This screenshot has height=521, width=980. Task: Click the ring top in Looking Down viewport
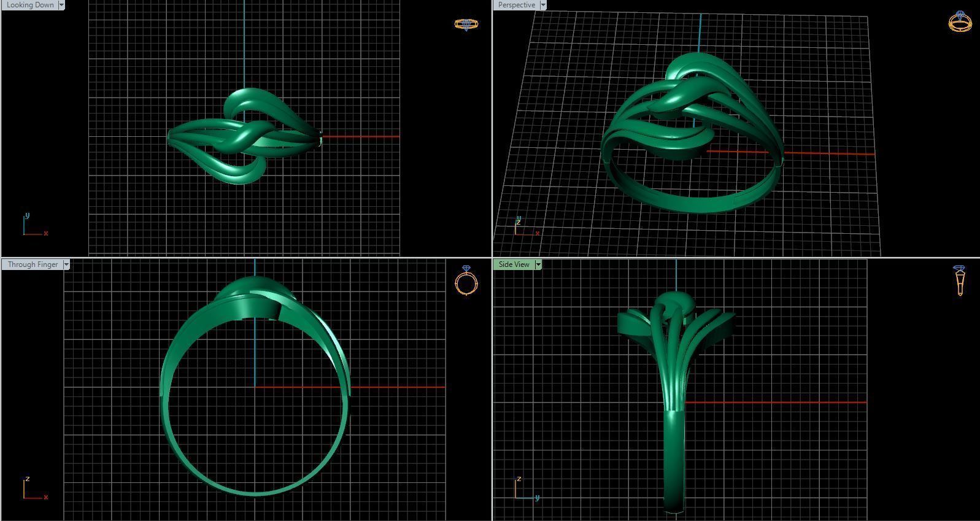tap(244, 136)
